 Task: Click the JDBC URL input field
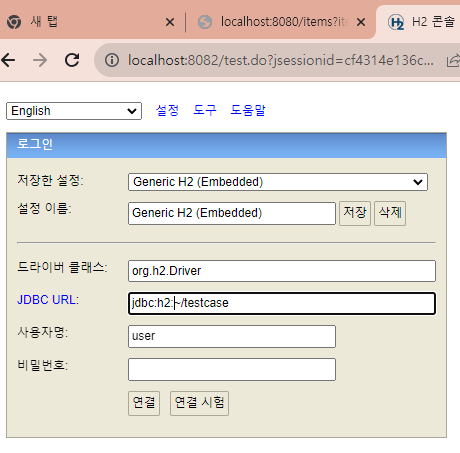tap(282, 303)
